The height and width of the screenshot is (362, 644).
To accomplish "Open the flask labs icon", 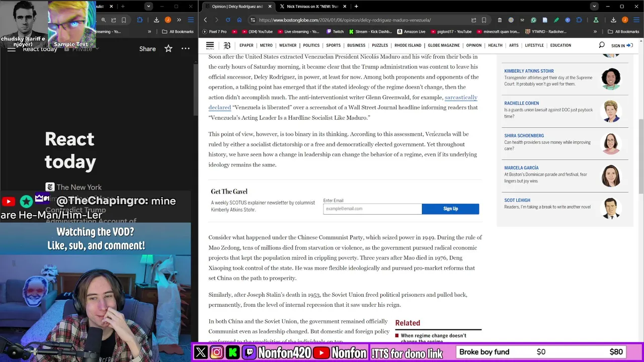I will pyautogui.click(x=596, y=20).
